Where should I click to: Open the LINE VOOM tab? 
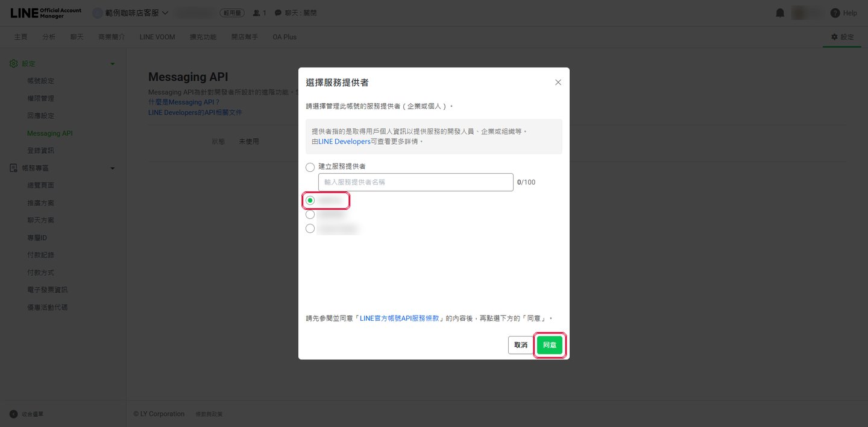[x=157, y=37]
